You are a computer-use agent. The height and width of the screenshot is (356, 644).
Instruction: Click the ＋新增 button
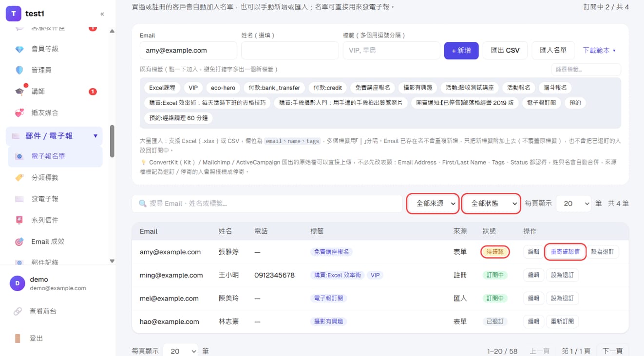tap(461, 51)
